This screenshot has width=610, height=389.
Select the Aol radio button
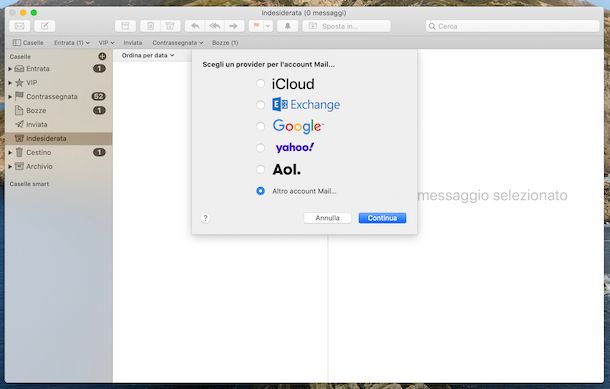pos(261,169)
